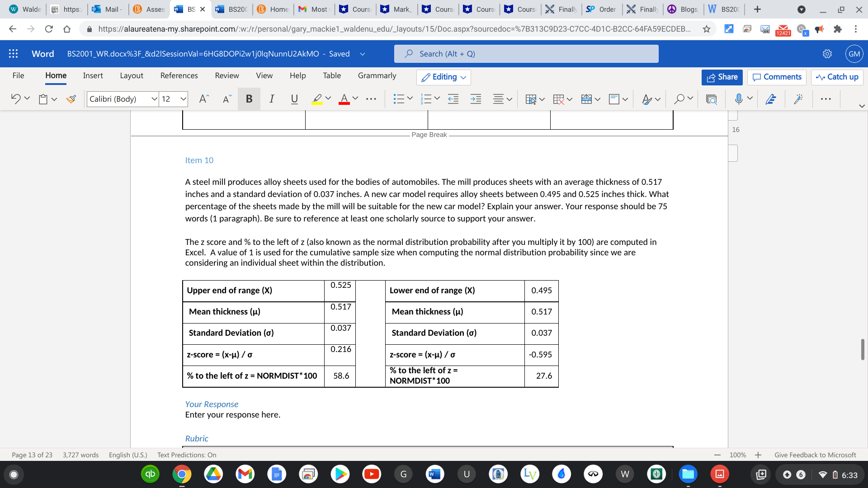
Task: Click the GM account avatar
Action: [854, 54]
